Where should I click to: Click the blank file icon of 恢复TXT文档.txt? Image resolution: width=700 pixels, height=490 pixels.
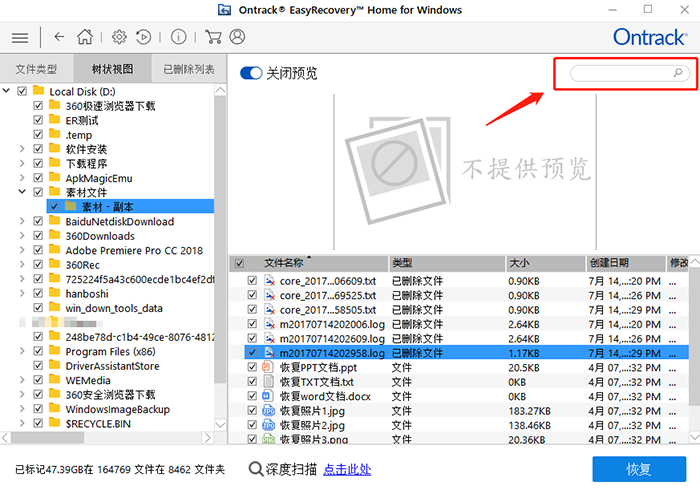pos(268,382)
